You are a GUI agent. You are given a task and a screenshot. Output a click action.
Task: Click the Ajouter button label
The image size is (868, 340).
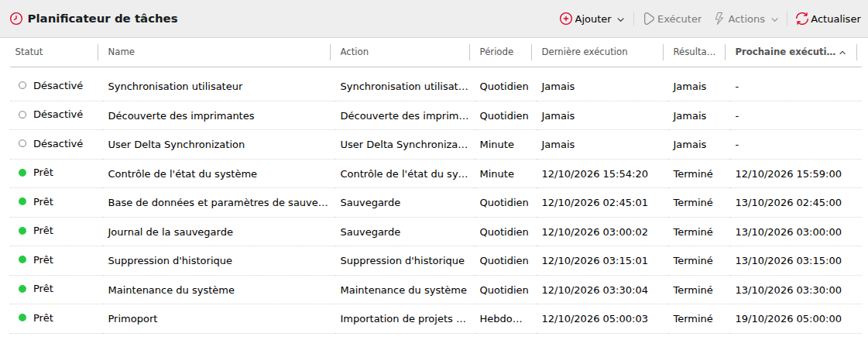[x=593, y=19]
